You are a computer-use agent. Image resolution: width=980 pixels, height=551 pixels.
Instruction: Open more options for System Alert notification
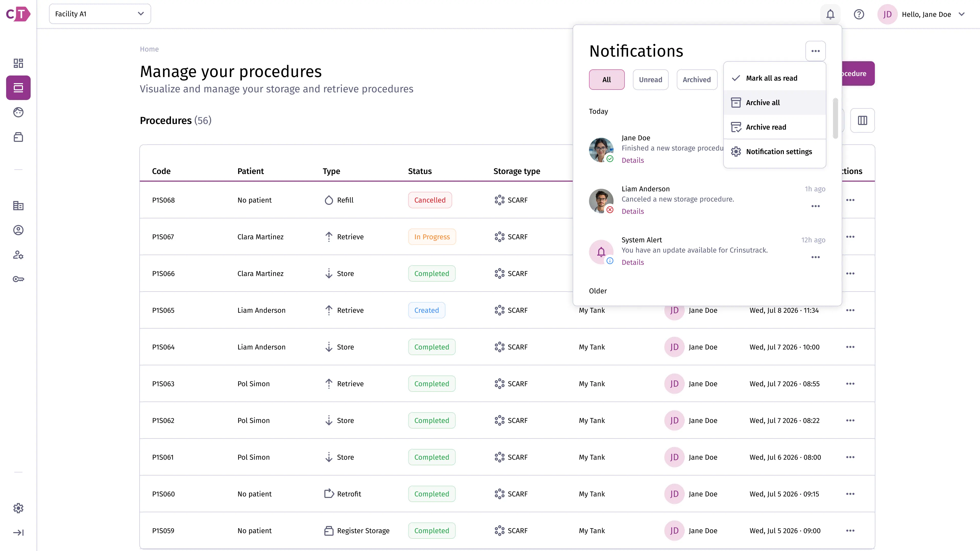pos(815,257)
